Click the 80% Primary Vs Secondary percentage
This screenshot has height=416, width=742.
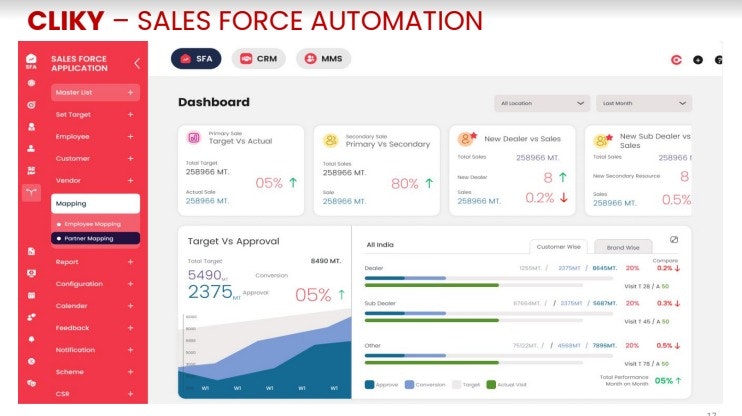point(405,184)
